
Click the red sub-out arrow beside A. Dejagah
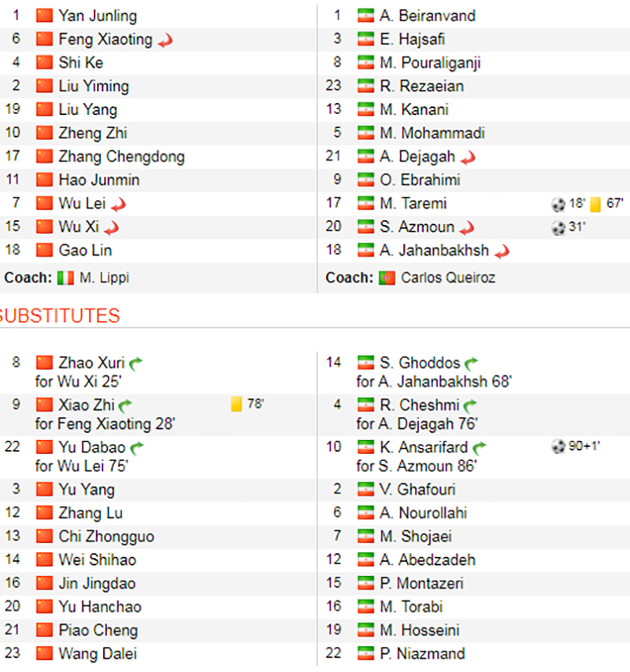pyautogui.click(x=469, y=157)
